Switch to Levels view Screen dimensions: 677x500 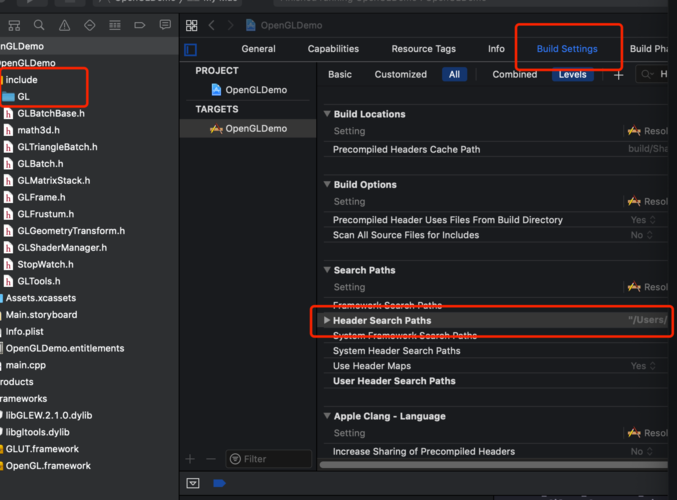(573, 75)
